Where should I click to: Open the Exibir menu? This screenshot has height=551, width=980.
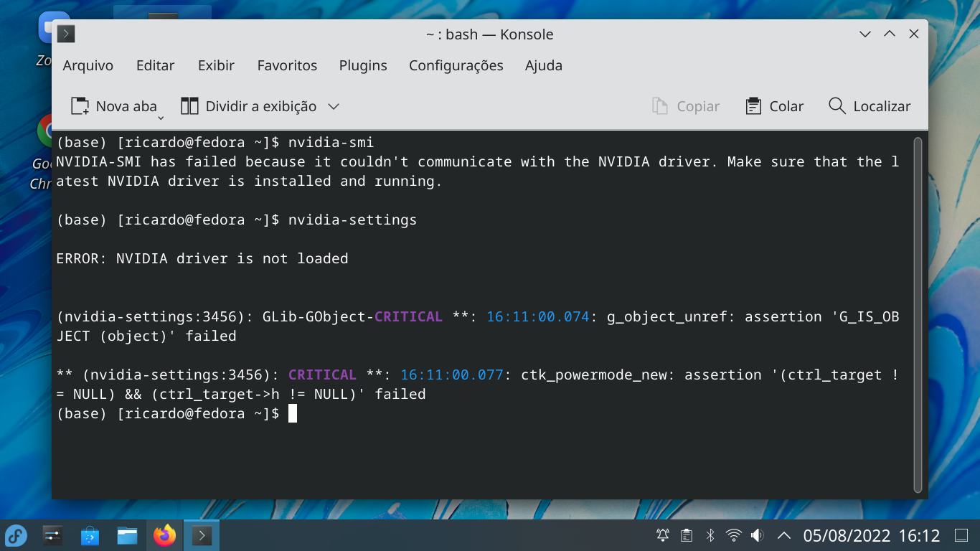click(216, 65)
